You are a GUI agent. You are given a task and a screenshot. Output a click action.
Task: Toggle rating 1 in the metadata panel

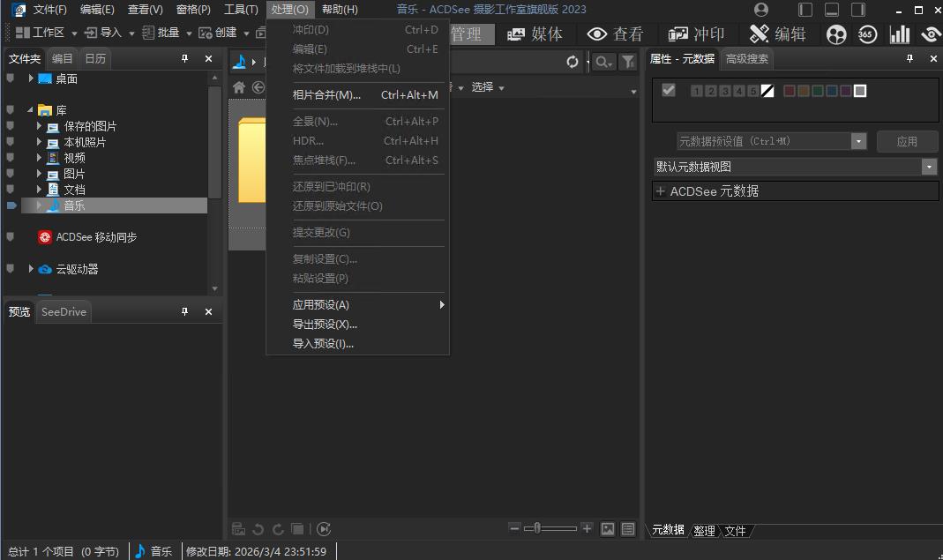(696, 91)
